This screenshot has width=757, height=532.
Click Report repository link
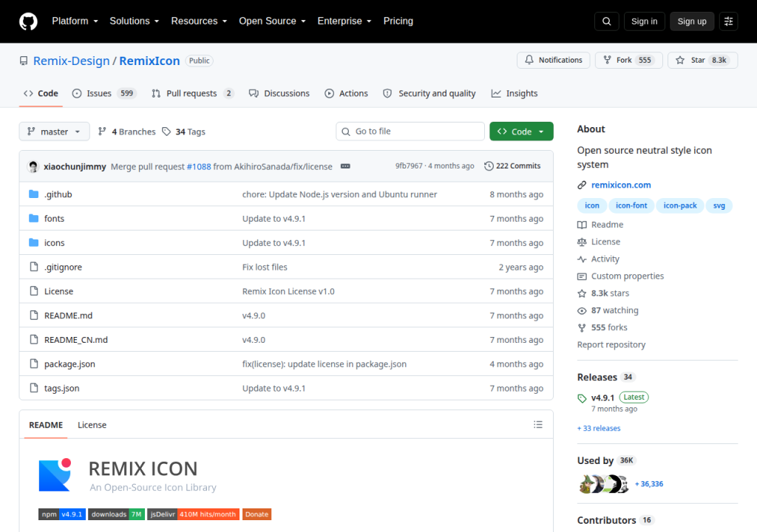click(x=611, y=344)
